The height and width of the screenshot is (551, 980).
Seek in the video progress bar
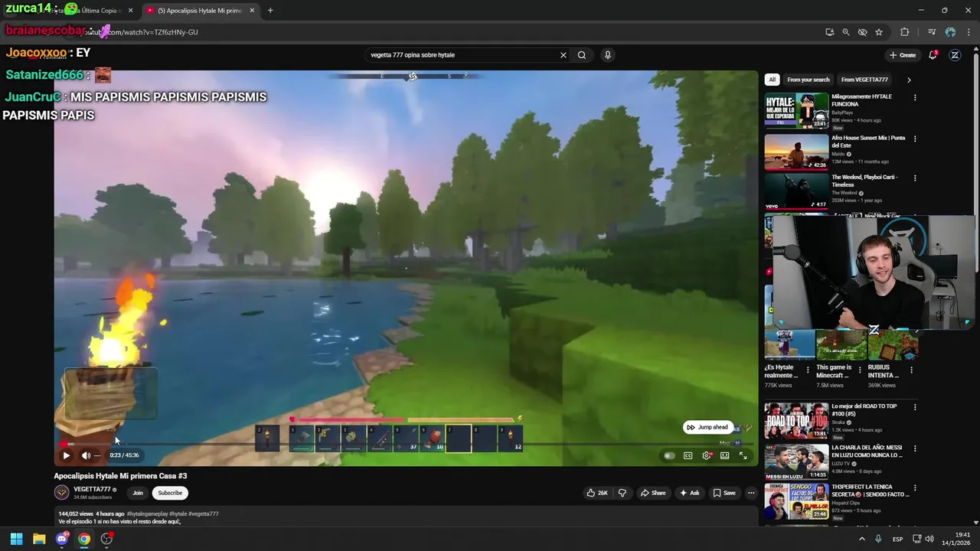(x=406, y=443)
